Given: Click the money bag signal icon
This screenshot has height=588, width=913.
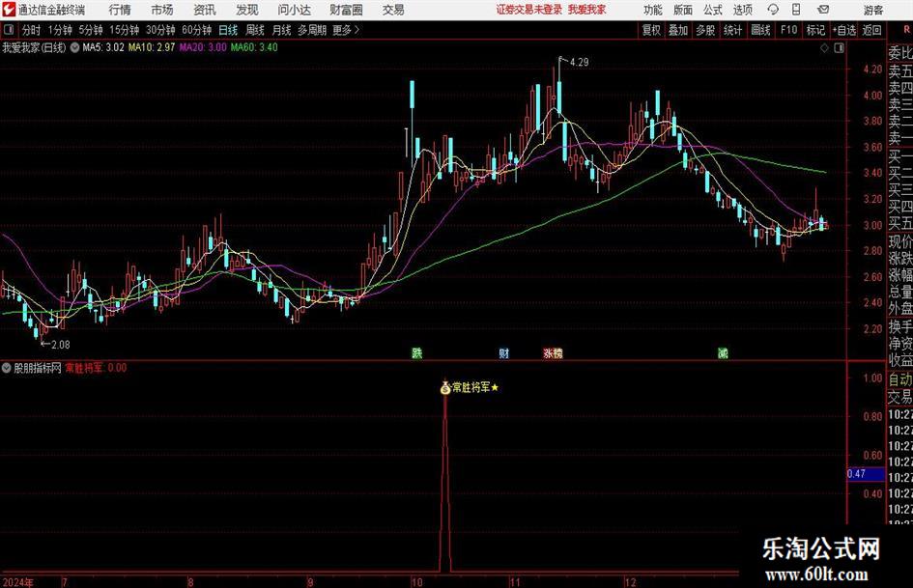Looking at the screenshot, I should 445,387.
